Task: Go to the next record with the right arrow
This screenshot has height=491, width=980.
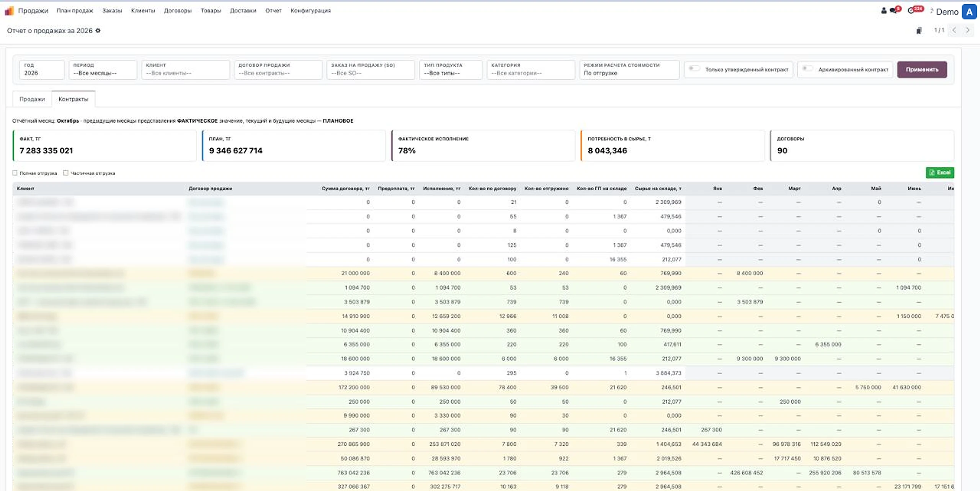Action: (x=967, y=30)
